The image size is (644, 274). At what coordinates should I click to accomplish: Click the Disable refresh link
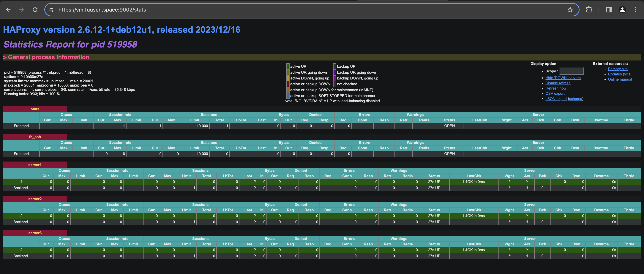point(558,83)
